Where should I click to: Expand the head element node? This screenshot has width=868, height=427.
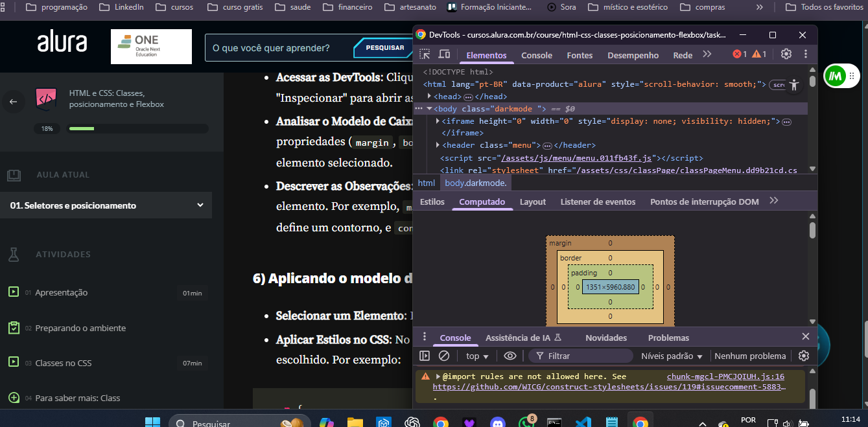coord(429,97)
